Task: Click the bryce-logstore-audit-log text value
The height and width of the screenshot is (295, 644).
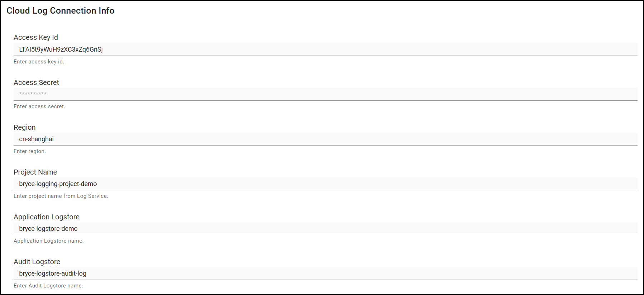Action: (x=53, y=273)
